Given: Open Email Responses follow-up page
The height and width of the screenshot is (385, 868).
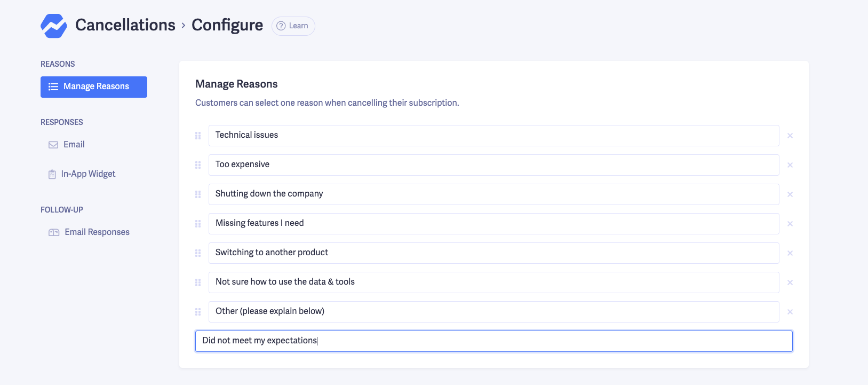Looking at the screenshot, I should click(x=97, y=232).
